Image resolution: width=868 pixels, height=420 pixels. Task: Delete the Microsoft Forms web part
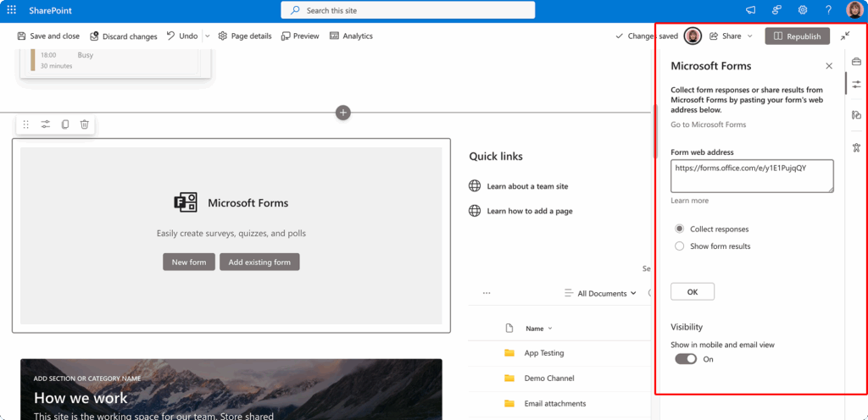(x=84, y=124)
